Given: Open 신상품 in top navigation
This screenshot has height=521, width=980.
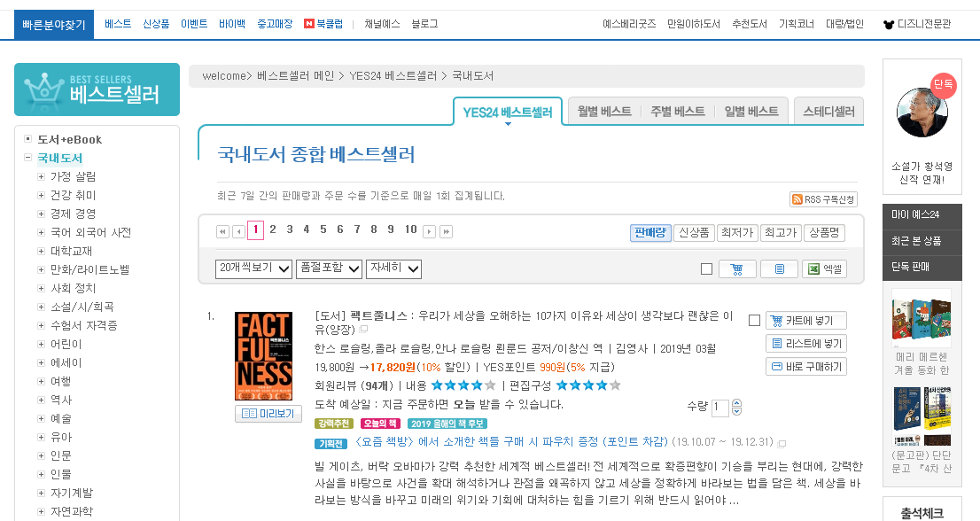Looking at the screenshot, I should coord(156,24).
